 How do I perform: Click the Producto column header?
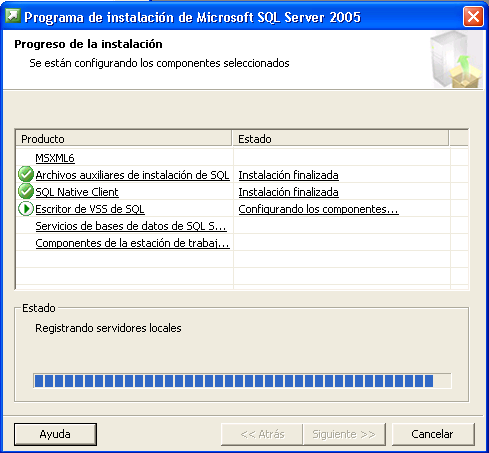[124, 139]
